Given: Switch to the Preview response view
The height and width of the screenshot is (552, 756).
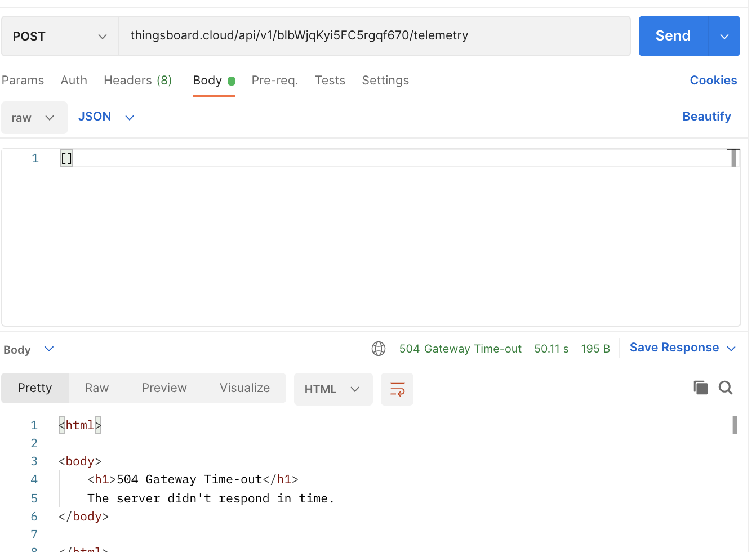Looking at the screenshot, I should pyautogui.click(x=164, y=388).
